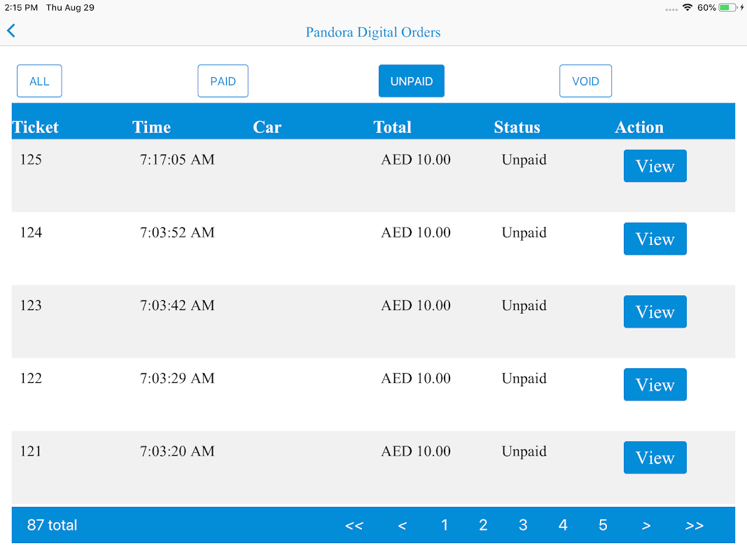Viewport: 747px width, 560px height.
Task: Click the battery icon in status bar
Action: point(728,8)
